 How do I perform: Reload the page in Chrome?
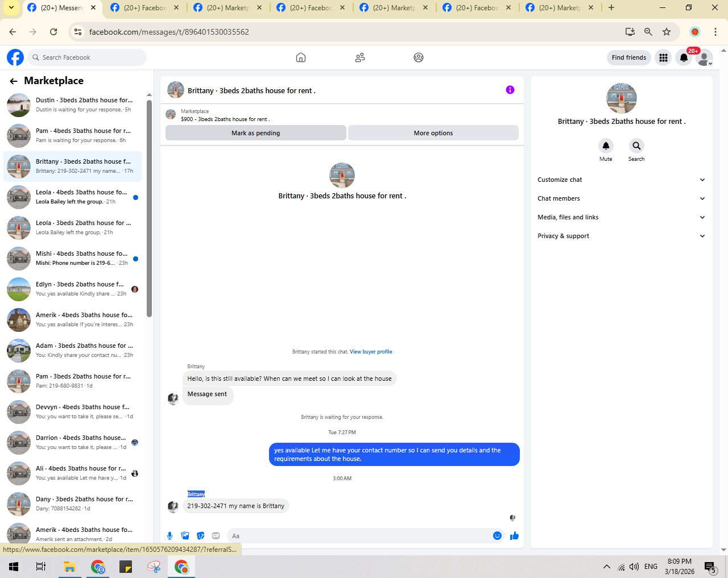[53, 32]
